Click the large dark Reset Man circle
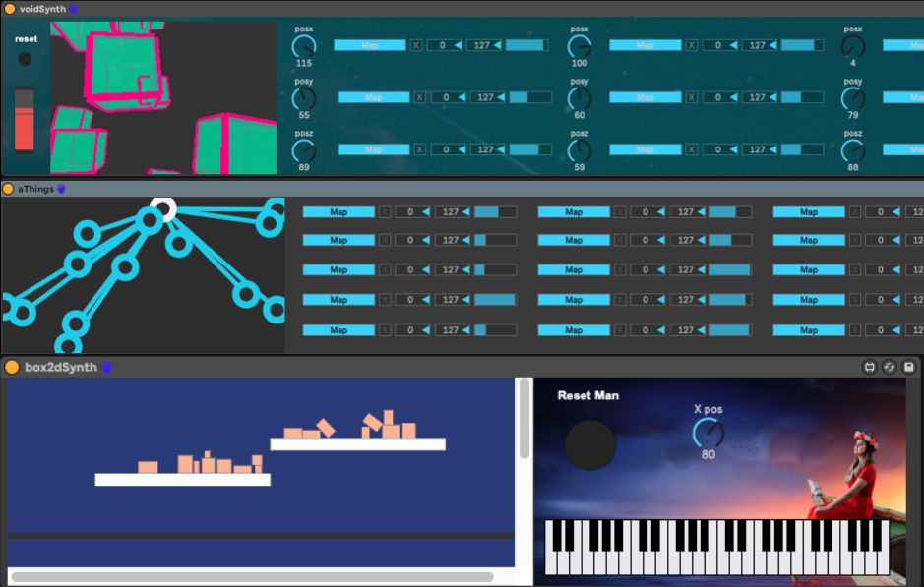Viewport: 924px width, 587px height. click(590, 445)
